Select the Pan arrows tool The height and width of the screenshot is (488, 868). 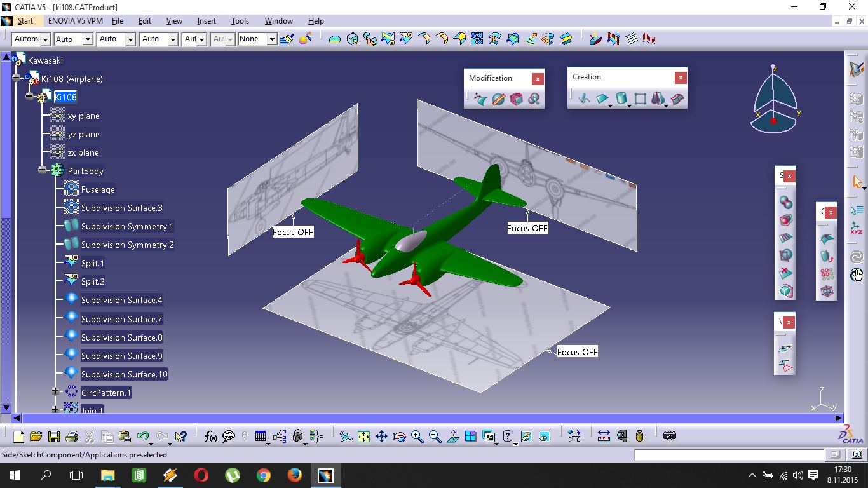[x=381, y=437]
